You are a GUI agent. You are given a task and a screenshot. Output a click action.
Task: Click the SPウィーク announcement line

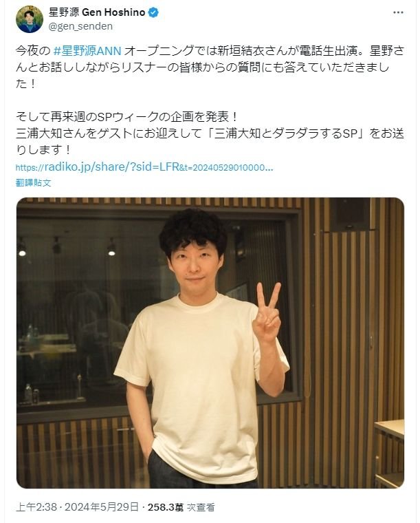[127, 117]
